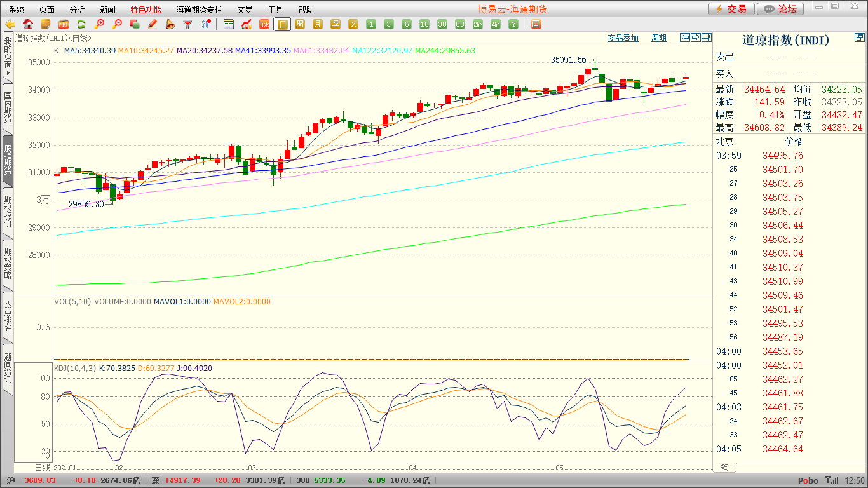868x488 pixels.
Task: Select the 5-minute period button
Action: coord(407,24)
